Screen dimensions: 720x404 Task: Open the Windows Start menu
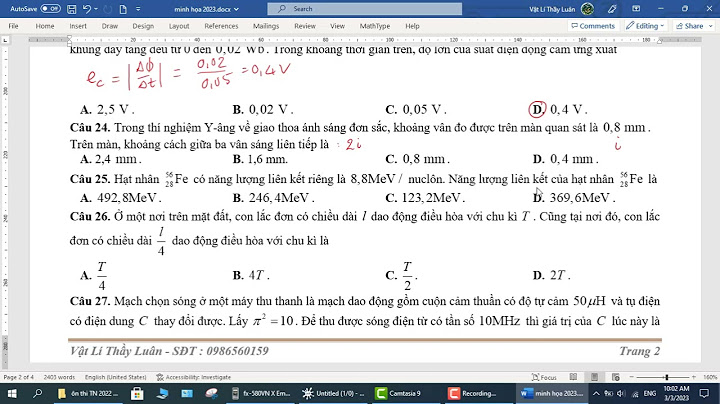tap(12, 393)
